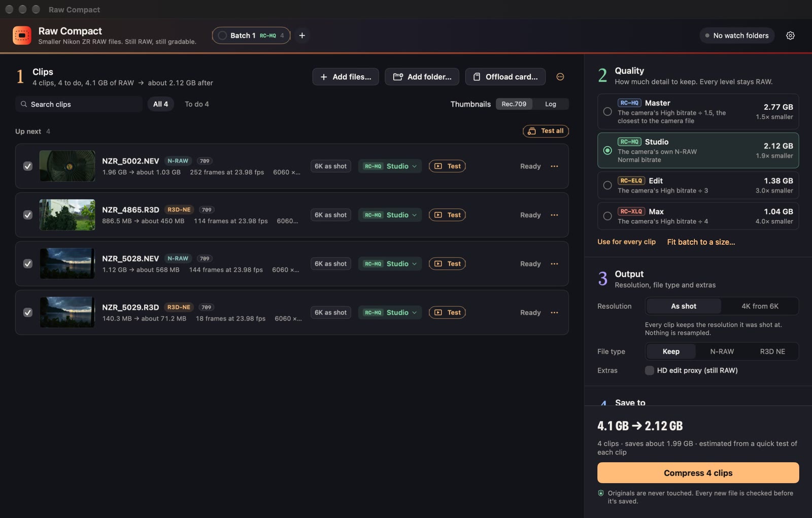The image size is (812, 518).
Task: Click Test all button
Action: click(546, 131)
